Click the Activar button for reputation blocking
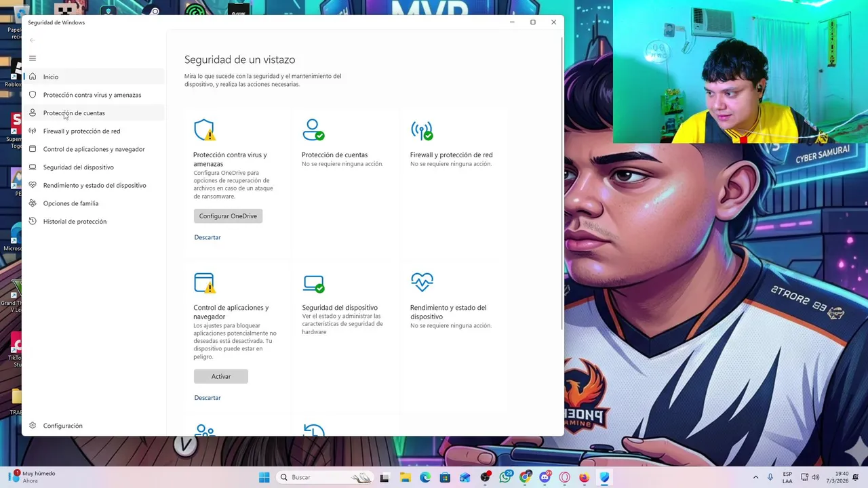This screenshot has height=488, width=868. pyautogui.click(x=221, y=377)
